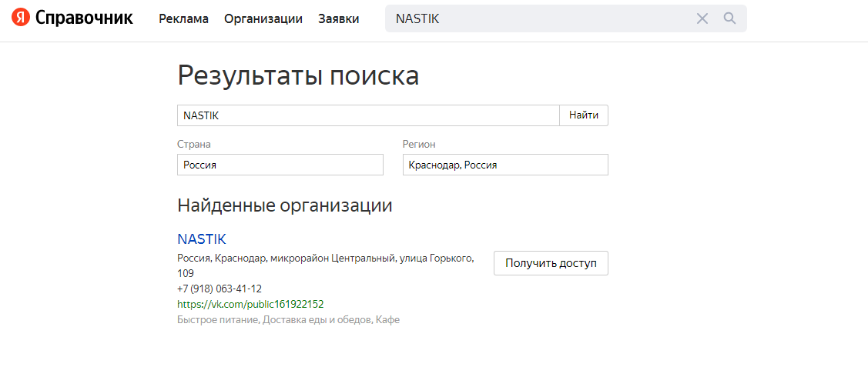
Task: Click the categories line Быстрое питание
Action: 288,319
